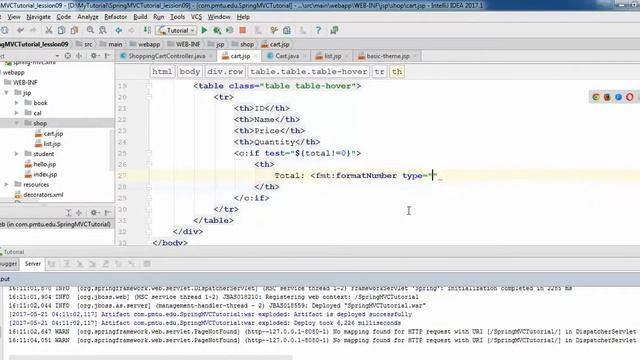The width and height of the screenshot is (640, 360).
Task: Select decorators.xml in project tree
Action: 43,195
